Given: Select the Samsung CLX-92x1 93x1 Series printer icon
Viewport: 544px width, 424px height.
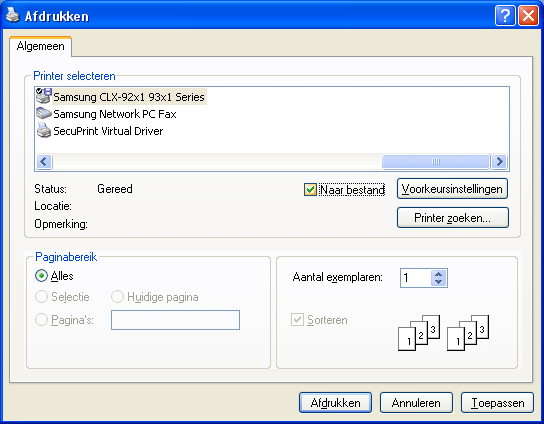Looking at the screenshot, I should tap(44, 96).
